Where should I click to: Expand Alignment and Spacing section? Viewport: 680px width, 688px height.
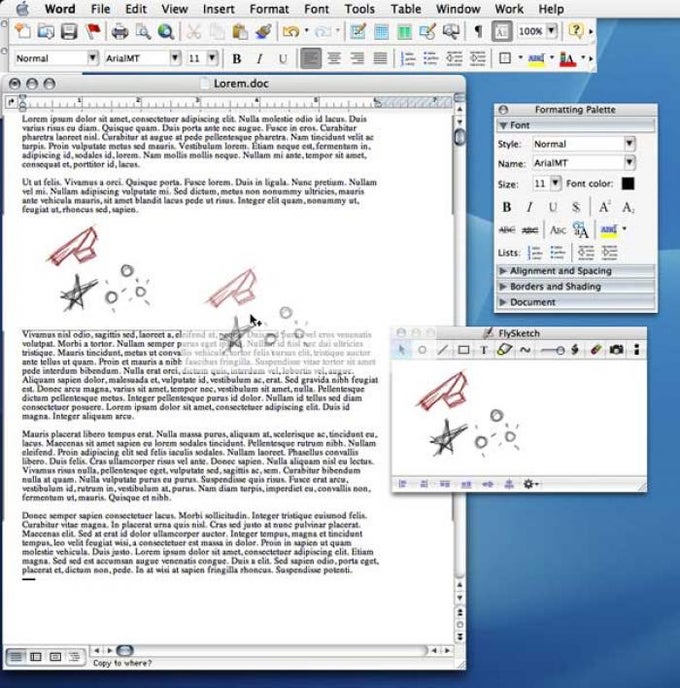(576, 271)
